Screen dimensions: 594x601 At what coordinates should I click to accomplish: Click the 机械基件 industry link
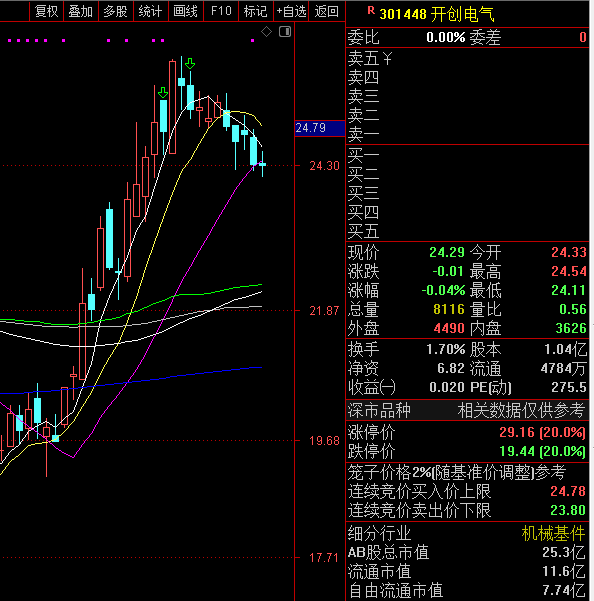pyautogui.click(x=553, y=533)
